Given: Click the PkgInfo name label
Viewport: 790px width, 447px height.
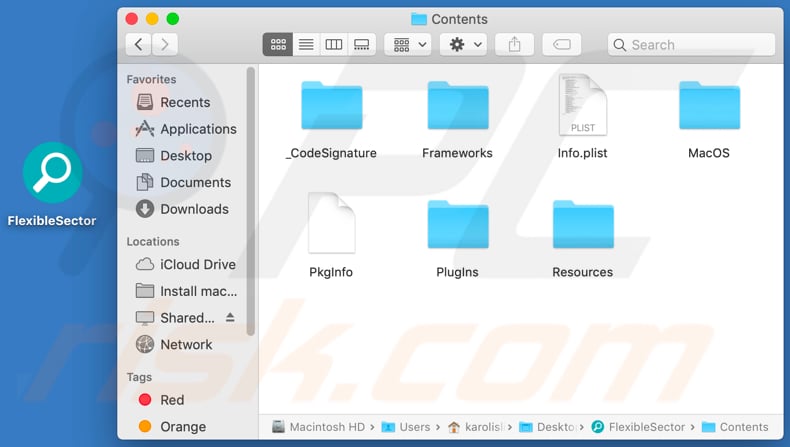Looking at the screenshot, I should coord(331,272).
